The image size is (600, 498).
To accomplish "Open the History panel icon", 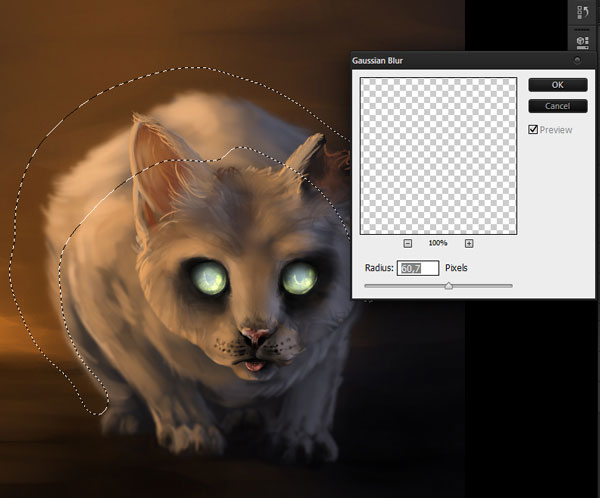I will tap(582, 12).
